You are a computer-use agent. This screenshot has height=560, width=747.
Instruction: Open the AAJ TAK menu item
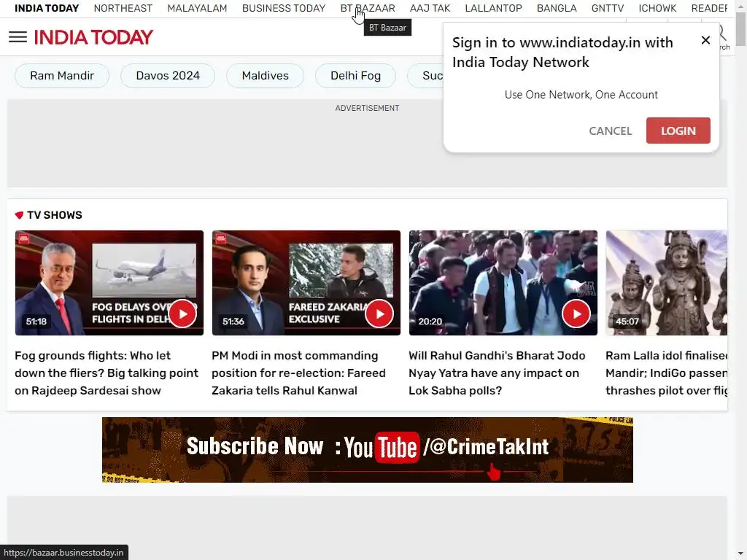[430, 8]
